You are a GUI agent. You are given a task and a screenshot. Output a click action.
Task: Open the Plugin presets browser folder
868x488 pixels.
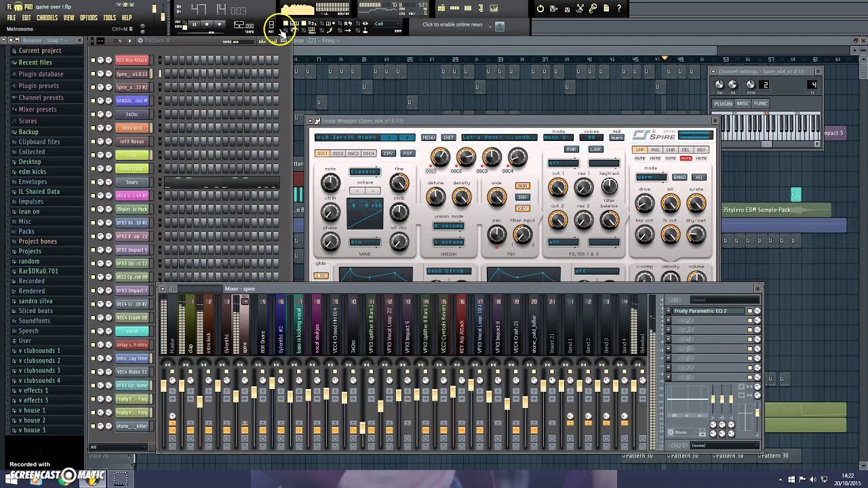(x=39, y=85)
